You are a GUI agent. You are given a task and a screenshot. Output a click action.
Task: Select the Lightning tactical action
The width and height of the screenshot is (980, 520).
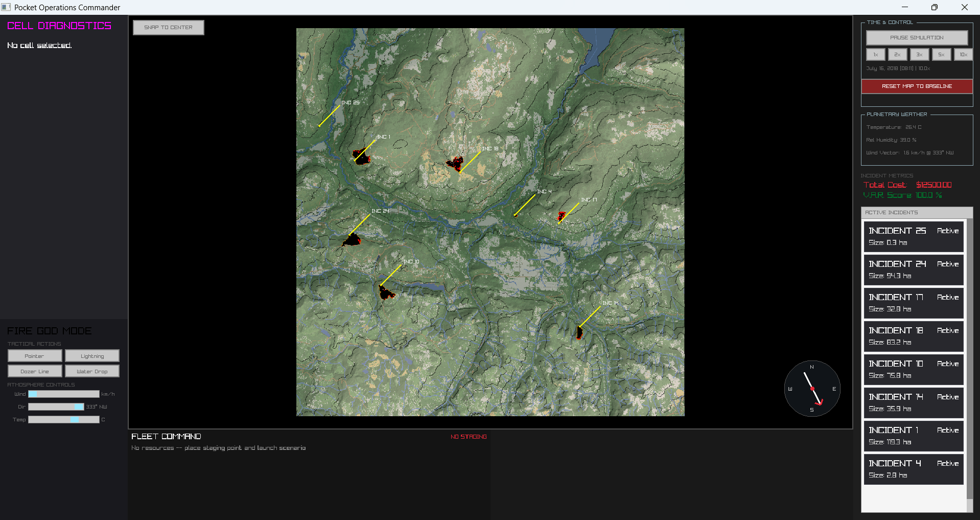coord(92,356)
